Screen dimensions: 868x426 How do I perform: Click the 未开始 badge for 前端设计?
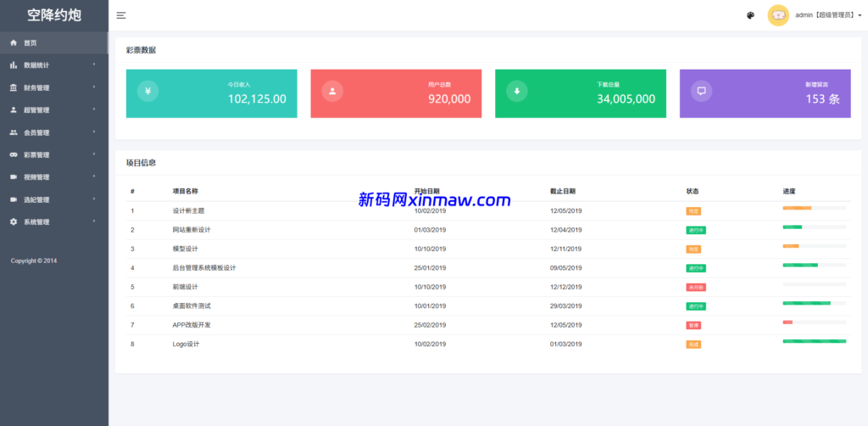(x=696, y=288)
